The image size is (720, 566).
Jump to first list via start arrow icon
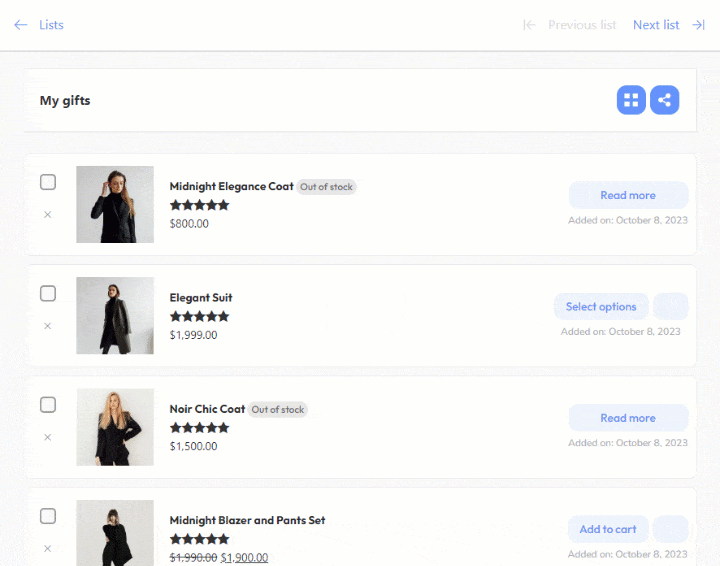530,25
